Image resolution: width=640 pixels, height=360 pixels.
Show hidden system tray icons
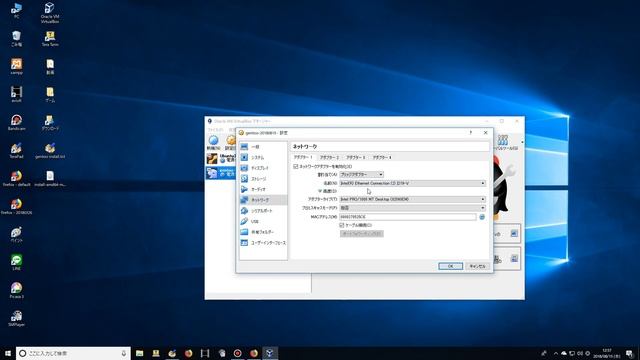[x=556, y=353]
